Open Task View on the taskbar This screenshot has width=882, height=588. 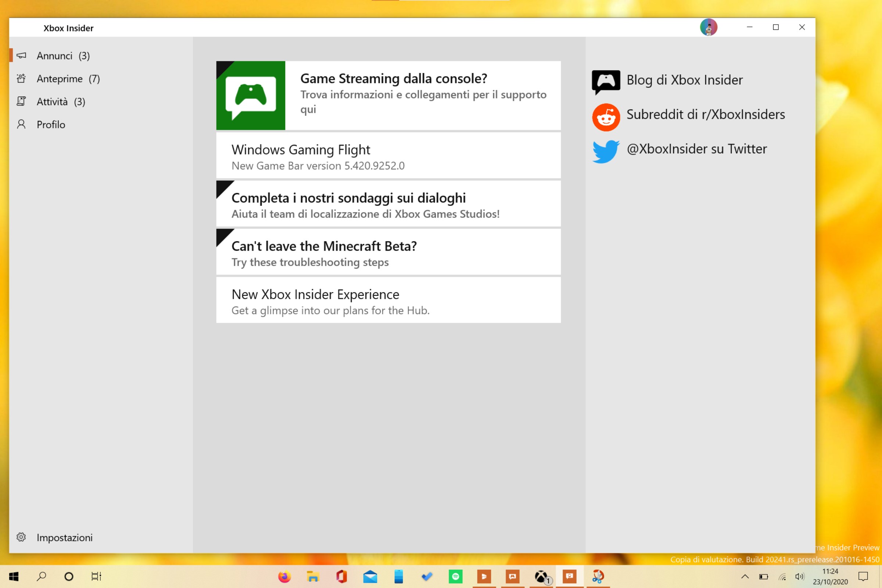click(96, 576)
